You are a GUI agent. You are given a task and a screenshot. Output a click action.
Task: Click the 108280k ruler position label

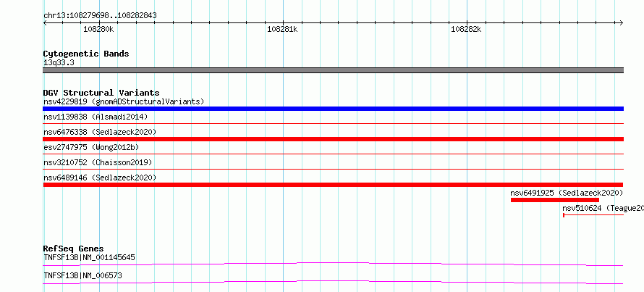(x=98, y=30)
